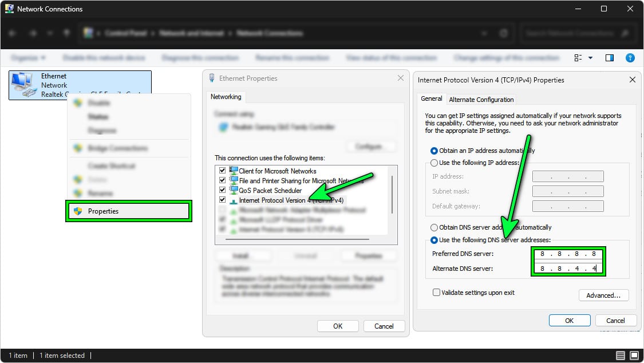Click the Client for Microsoft Networks icon
644x363 pixels.
coord(234,171)
